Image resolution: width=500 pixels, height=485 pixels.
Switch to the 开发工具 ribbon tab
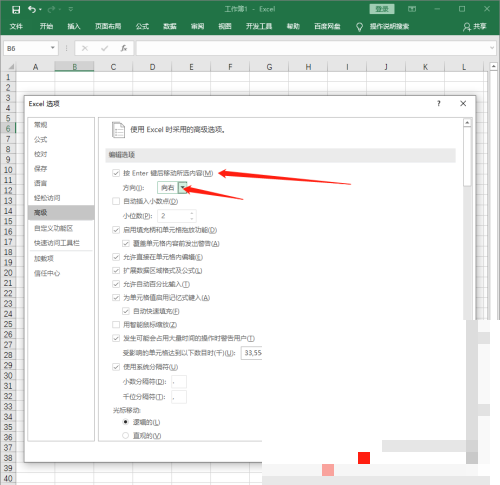coord(259,26)
